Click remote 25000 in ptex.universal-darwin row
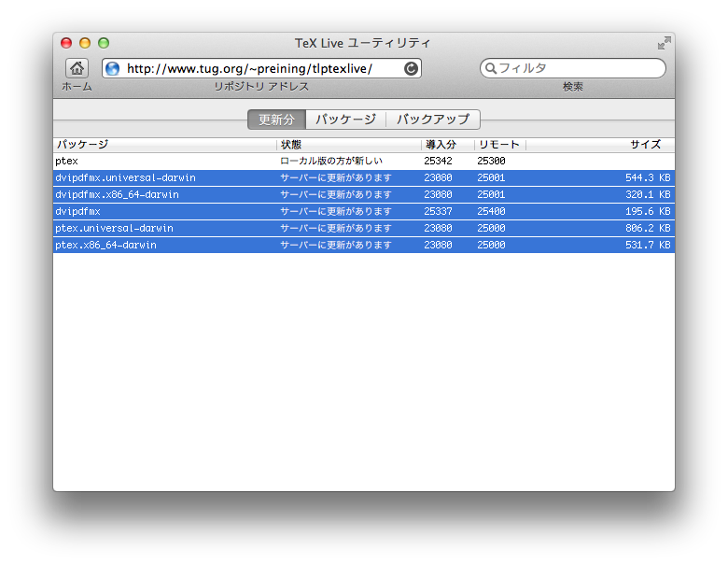The width and height of the screenshot is (728, 565). click(491, 228)
